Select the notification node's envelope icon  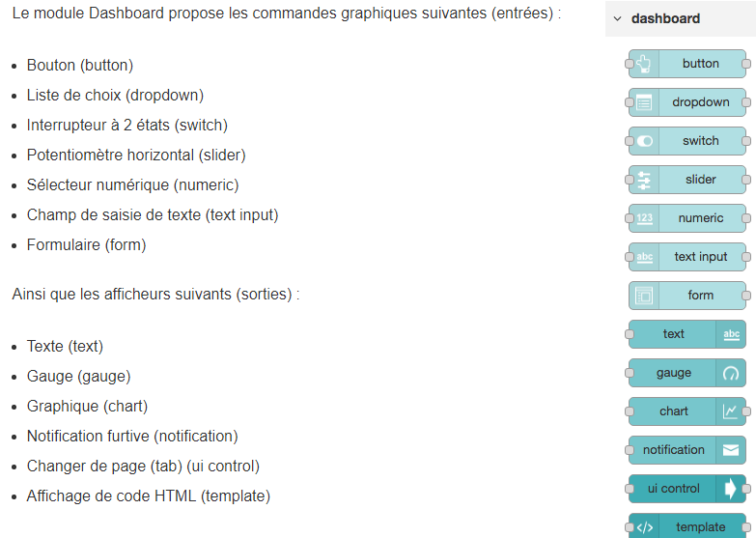[x=731, y=450]
